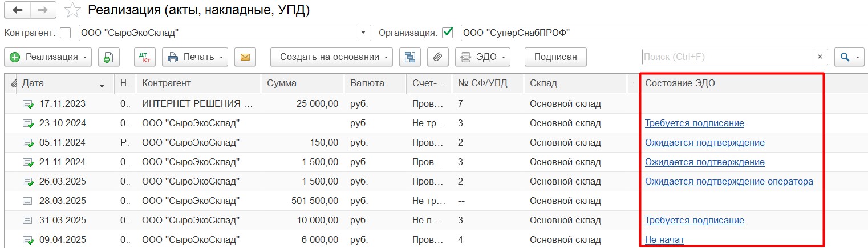Click the back navigation arrow

(18, 10)
